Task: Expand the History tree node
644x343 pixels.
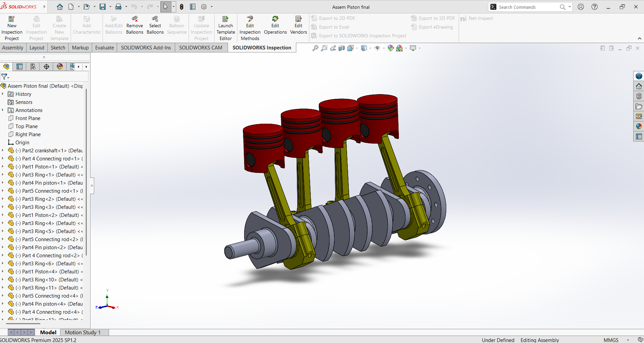Action: pos(3,94)
